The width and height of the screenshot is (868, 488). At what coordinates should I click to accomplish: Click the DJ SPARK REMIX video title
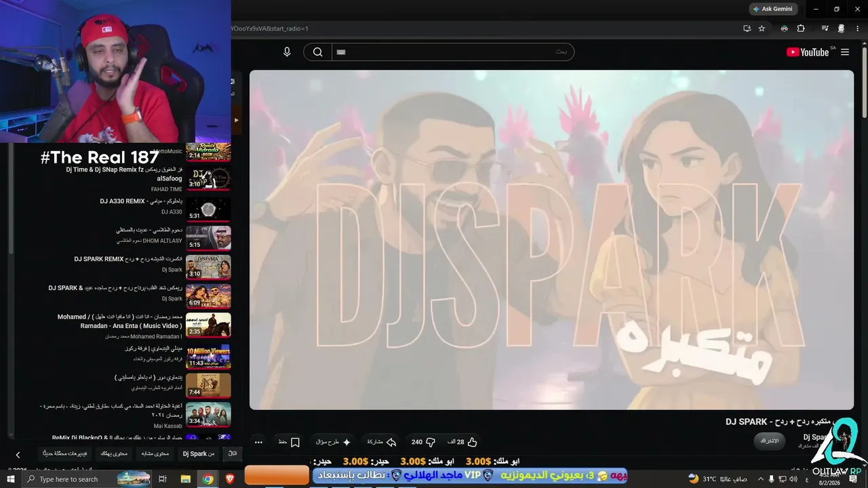click(x=128, y=259)
